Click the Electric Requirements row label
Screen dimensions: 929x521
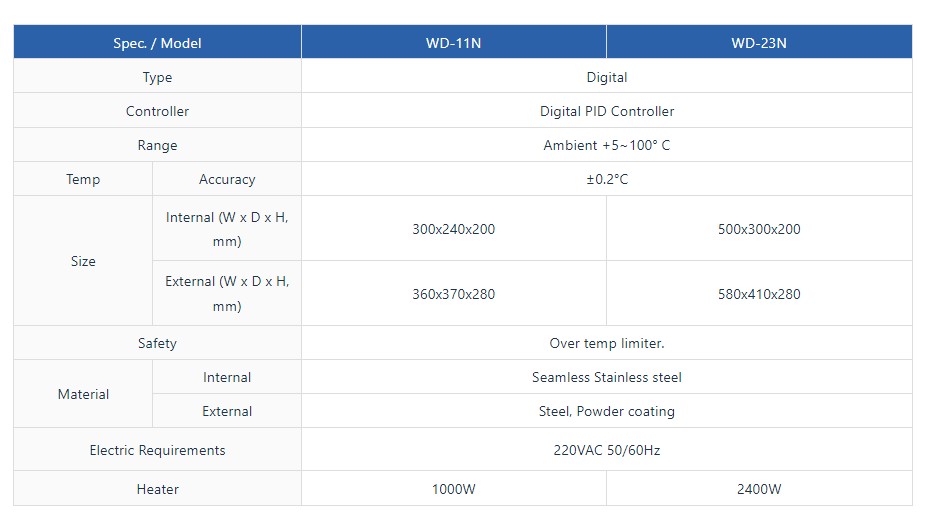pyautogui.click(x=157, y=450)
